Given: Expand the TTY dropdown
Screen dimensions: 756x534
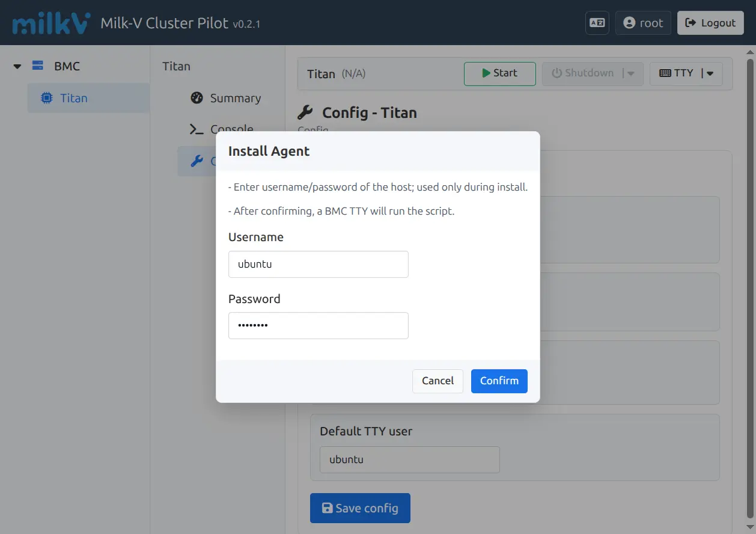Looking at the screenshot, I should coord(709,73).
